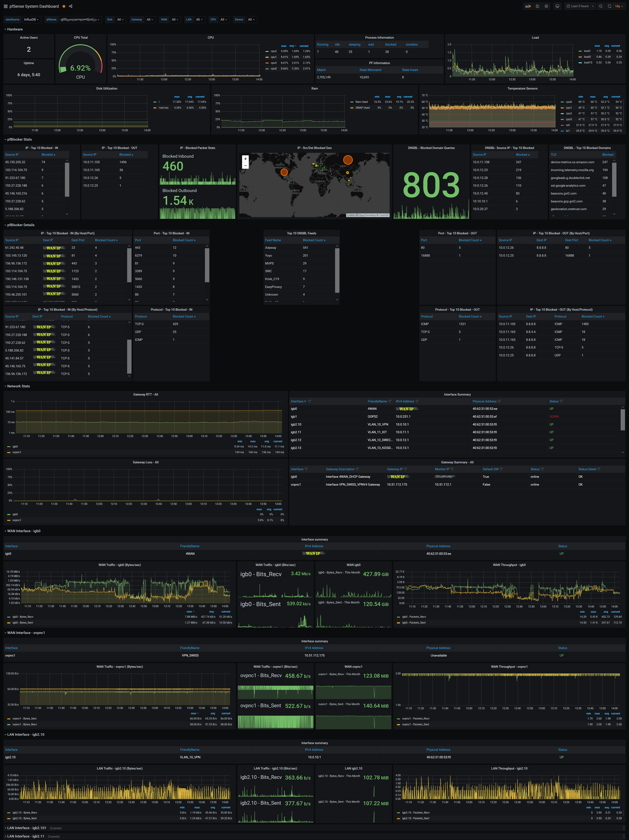This screenshot has width=629, height=840.
Task: Filter Interface Summary by Physical Address
Action: pos(499,401)
